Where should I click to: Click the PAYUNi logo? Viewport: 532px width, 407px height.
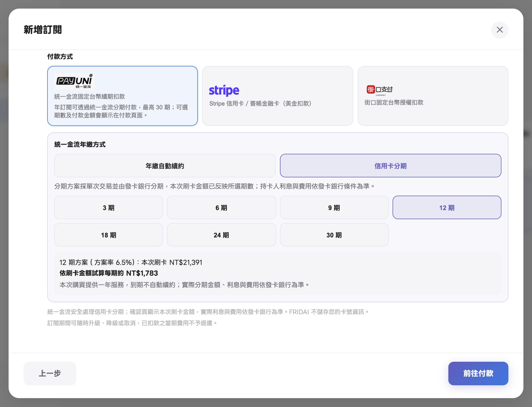pyautogui.click(x=74, y=81)
